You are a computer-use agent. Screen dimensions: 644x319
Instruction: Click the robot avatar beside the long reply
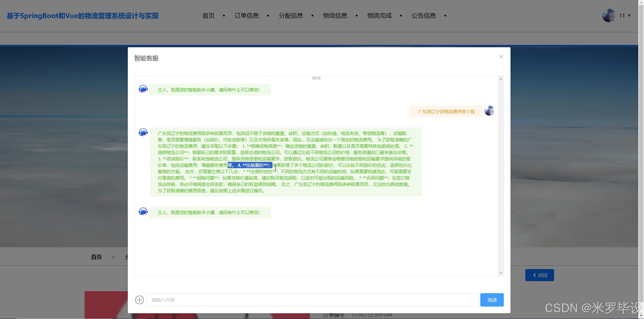(x=143, y=132)
